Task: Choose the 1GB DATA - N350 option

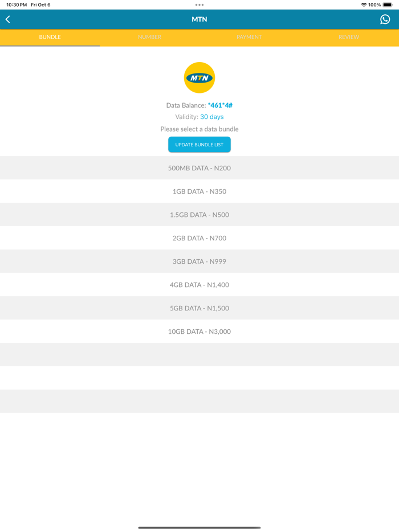Action: [x=199, y=191]
